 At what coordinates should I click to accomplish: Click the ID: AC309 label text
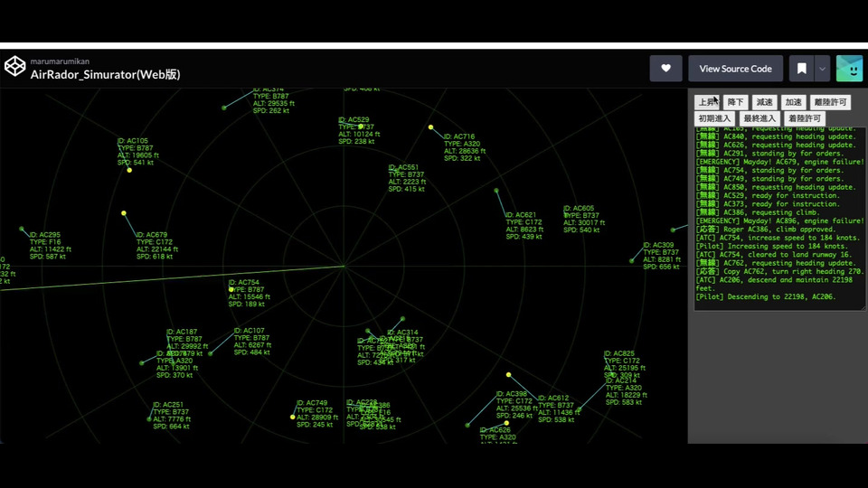pos(659,245)
